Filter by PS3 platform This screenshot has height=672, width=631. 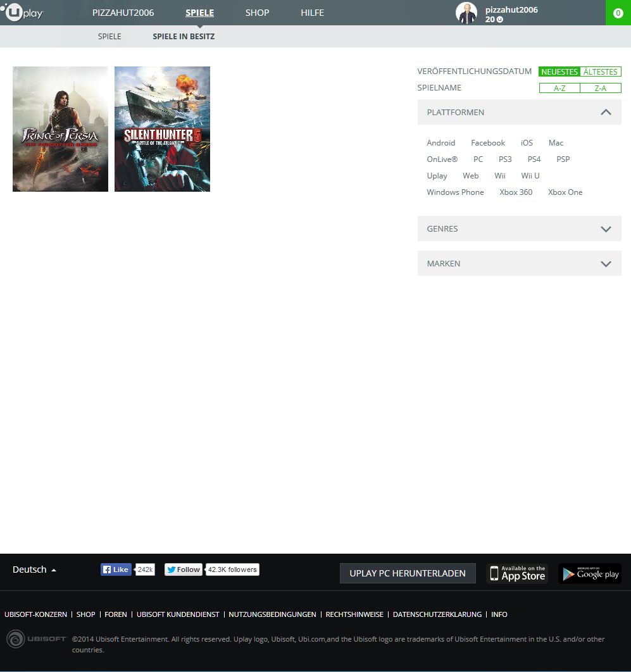click(505, 159)
